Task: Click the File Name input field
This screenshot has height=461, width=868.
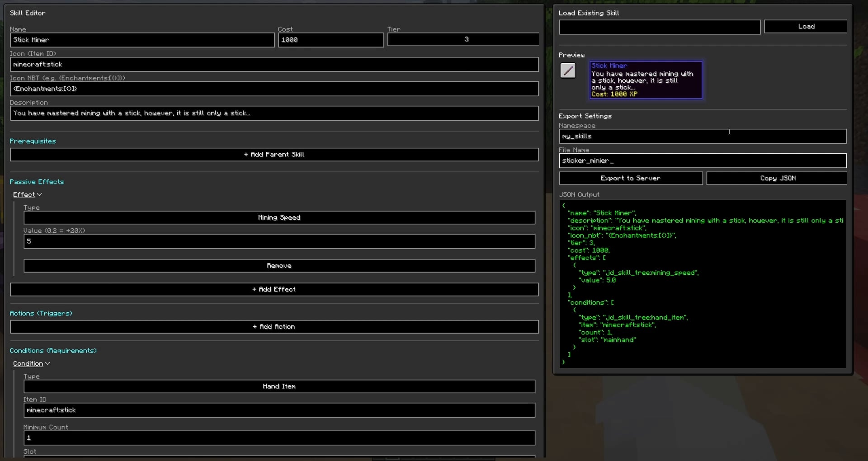Action: [x=702, y=160]
